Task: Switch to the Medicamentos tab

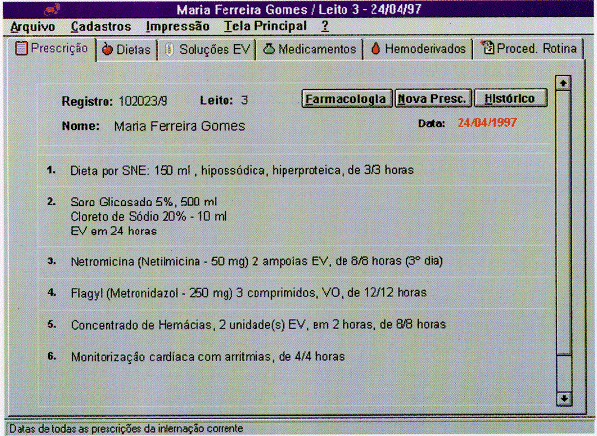Action: pos(310,49)
